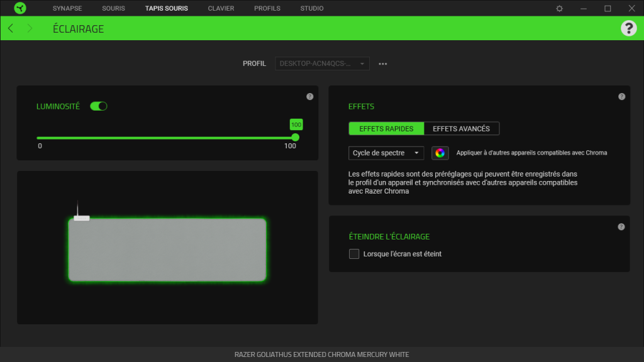Image resolution: width=644 pixels, height=362 pixels.
Task: Click the 'Effets' heading
Action: coord(361,106)
